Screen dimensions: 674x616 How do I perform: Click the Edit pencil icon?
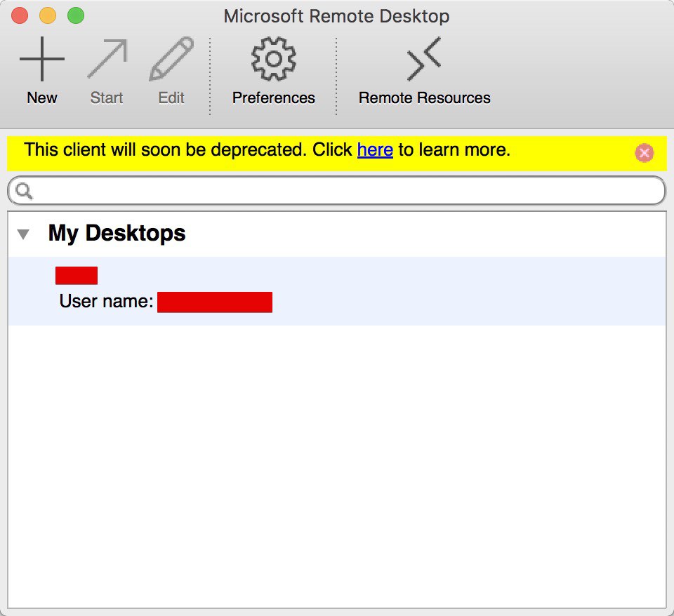click(x=171, y=59)
